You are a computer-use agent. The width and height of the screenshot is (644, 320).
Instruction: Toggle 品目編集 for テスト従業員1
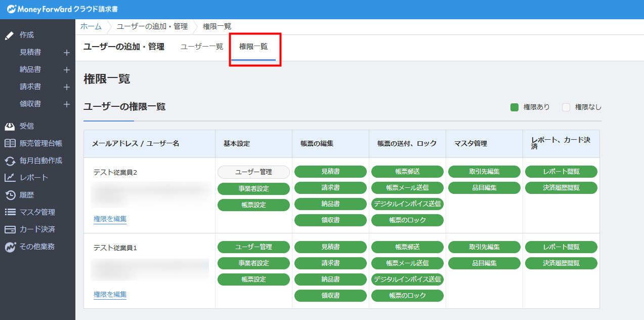pyautogui.click(x=484, y=263)
